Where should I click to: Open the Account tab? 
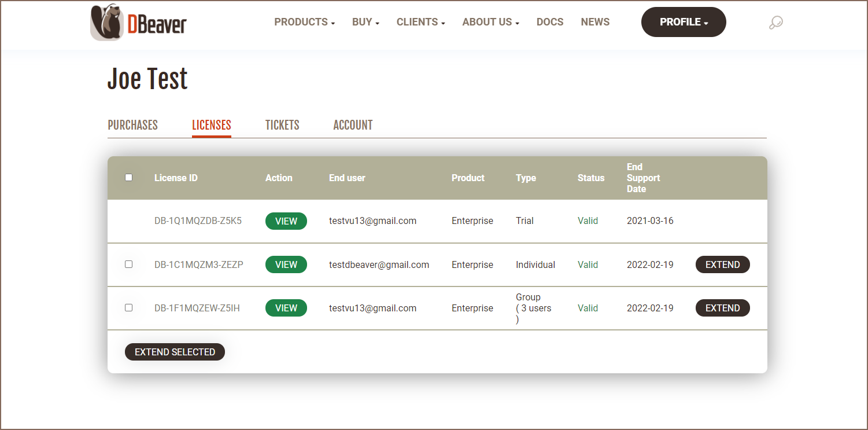pos(353,125)
